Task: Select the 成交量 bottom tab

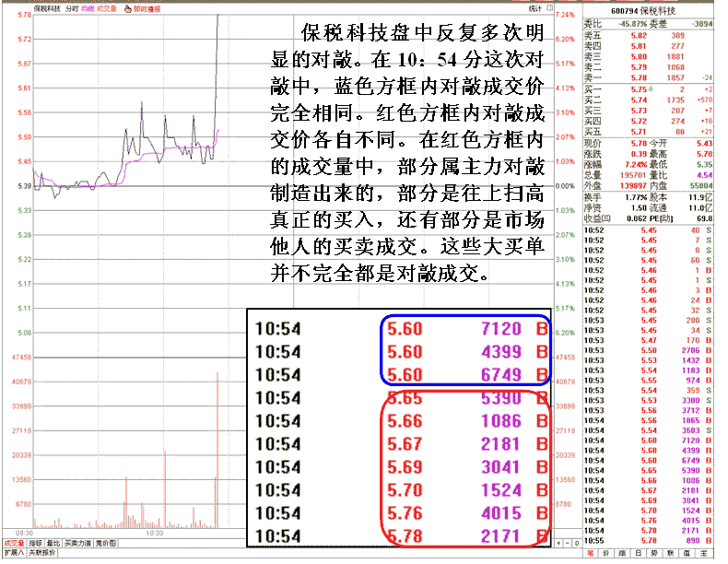Action: tap(14, 543)
